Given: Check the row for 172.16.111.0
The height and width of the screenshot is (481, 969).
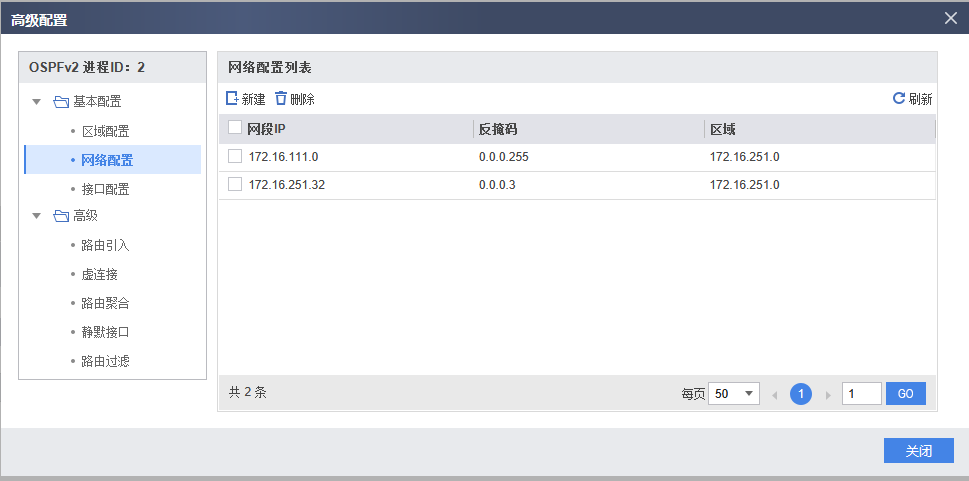Looking at the screenshot, I should pyautogui.click(x=235, y=157).
